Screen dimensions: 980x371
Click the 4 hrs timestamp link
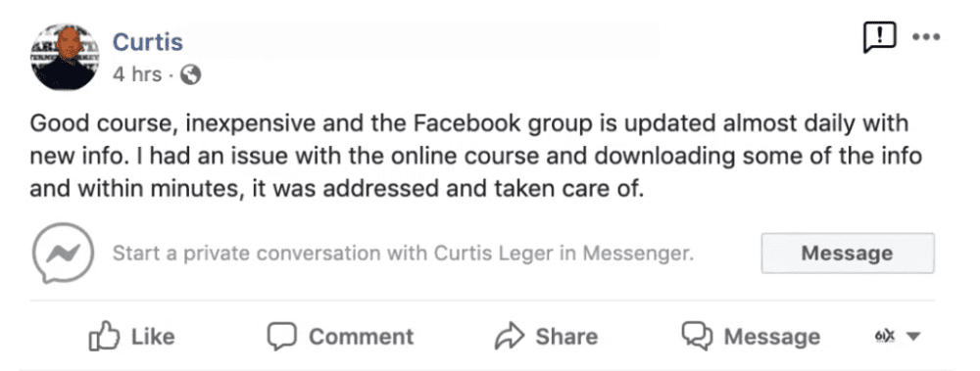pyautogui.click(x=136, y=75)
